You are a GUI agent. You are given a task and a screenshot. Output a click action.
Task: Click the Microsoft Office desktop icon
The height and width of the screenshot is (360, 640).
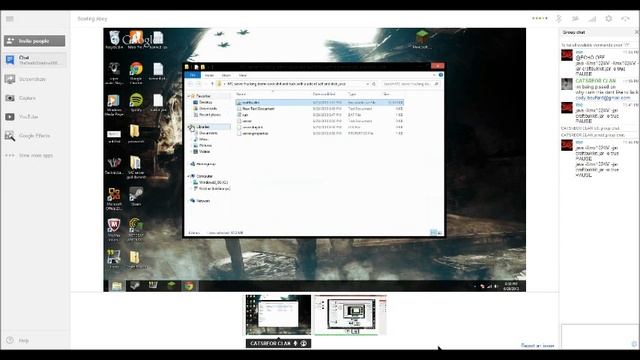114,199
